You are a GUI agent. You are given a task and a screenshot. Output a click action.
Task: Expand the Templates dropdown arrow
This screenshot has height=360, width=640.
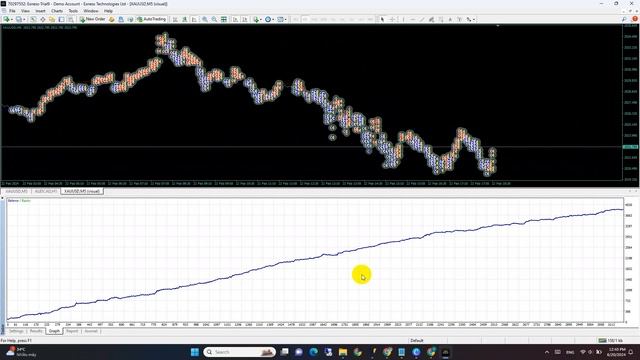coord(286,19)
